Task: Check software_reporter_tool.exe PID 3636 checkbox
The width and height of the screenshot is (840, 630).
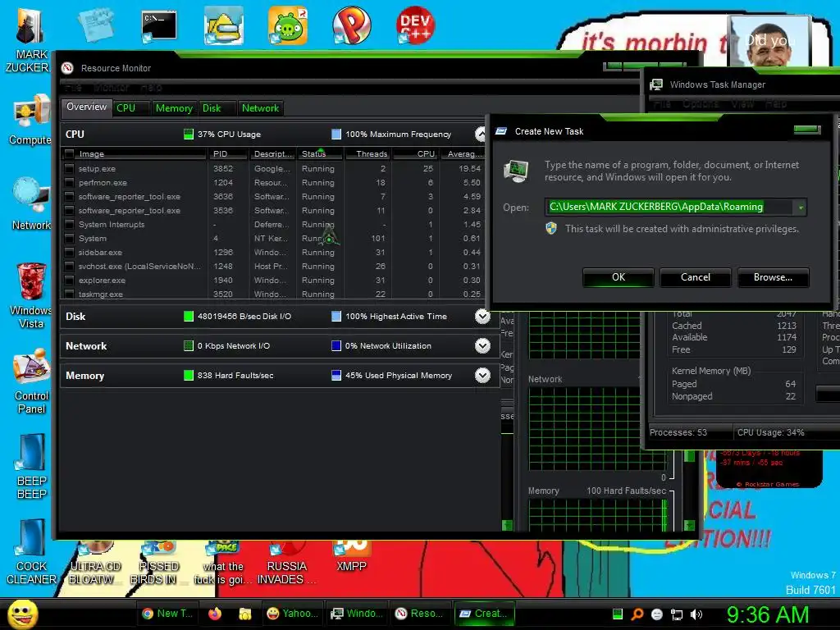Action: click(69, 196)
